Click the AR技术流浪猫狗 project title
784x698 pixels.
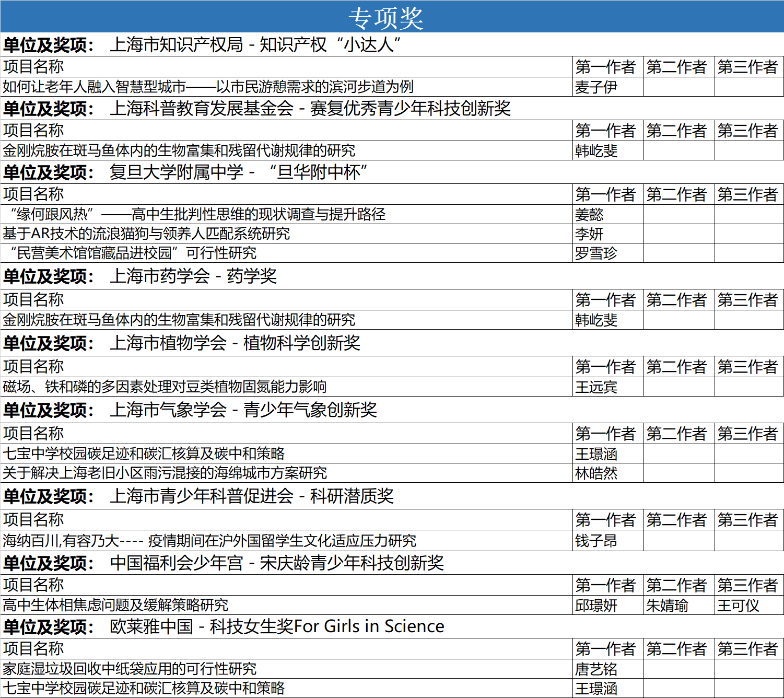pyautogui.click(x=146, y=234)
